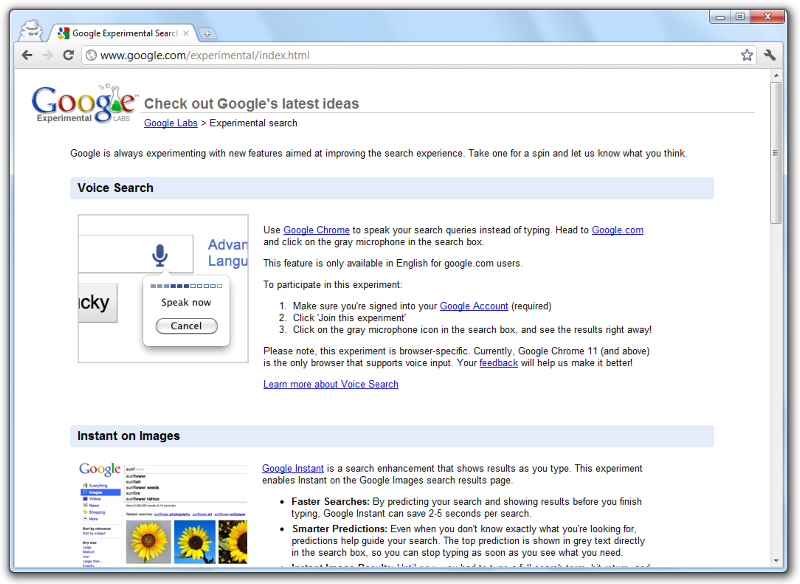Click the 'Check out Google's latest ideas' heading
Screen dimensions: 800x584
click(252, 104)
